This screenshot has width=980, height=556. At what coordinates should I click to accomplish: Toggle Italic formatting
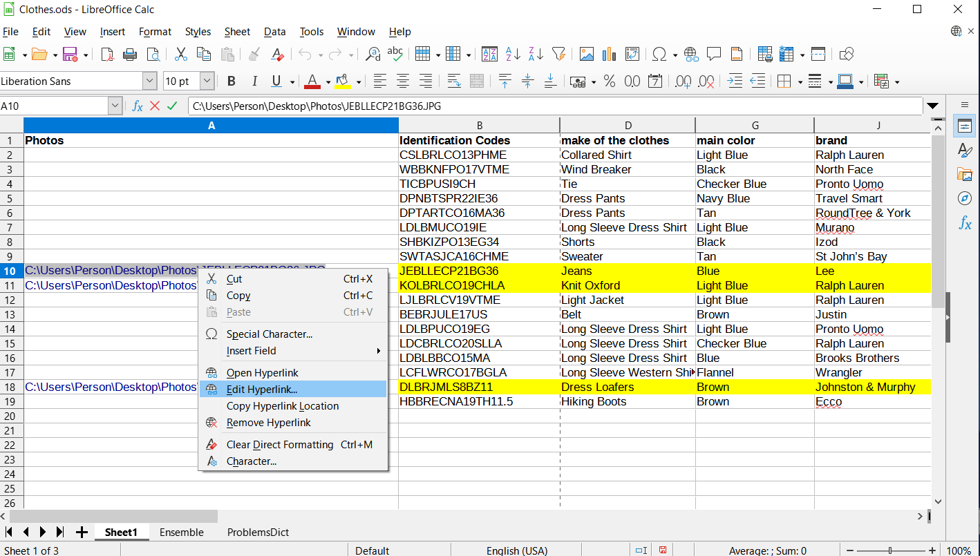tap(254, 82)
